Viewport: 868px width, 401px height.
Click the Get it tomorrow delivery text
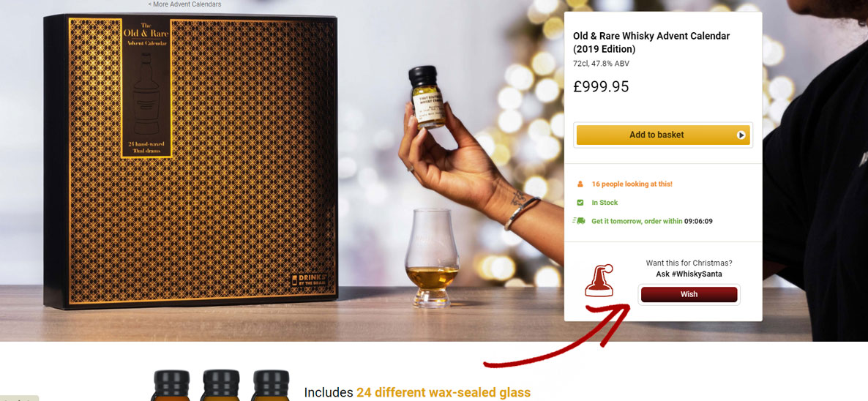point(637,221)
